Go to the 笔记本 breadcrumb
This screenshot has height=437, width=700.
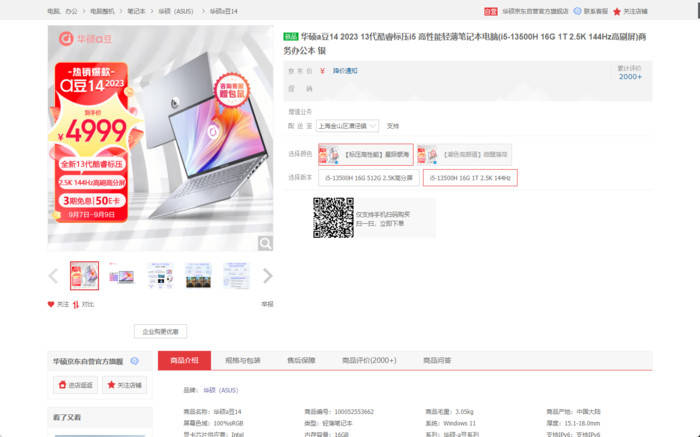[x=136, y=11]
